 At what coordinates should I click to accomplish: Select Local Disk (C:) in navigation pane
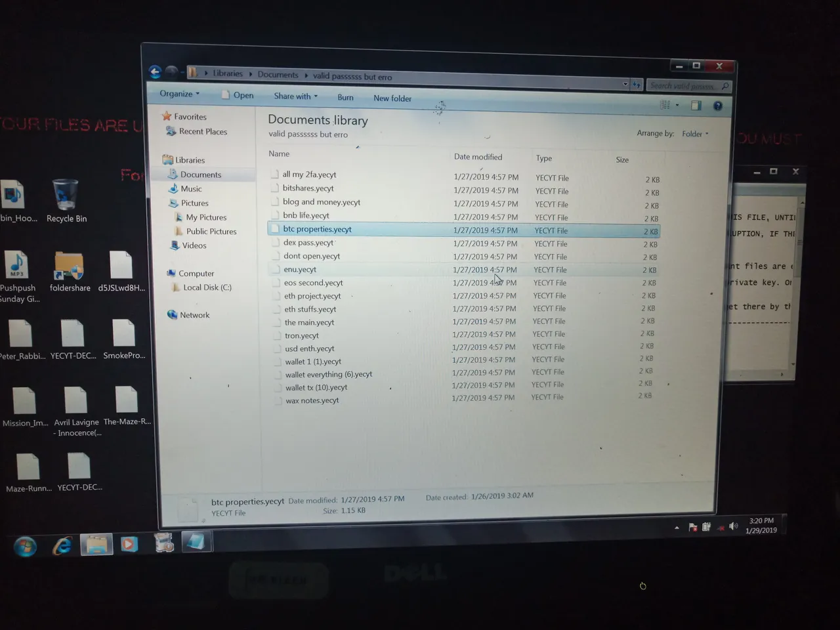pyautogui.click(x=201, y=287)
